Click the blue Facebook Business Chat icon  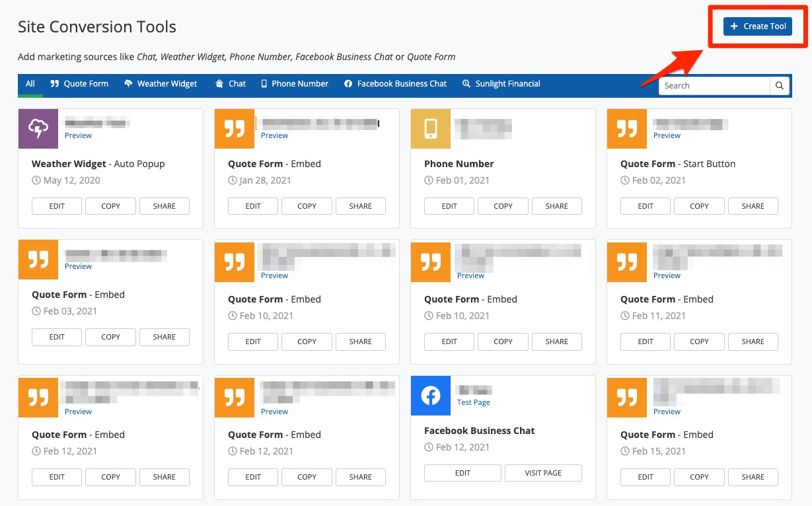point(430,396)
